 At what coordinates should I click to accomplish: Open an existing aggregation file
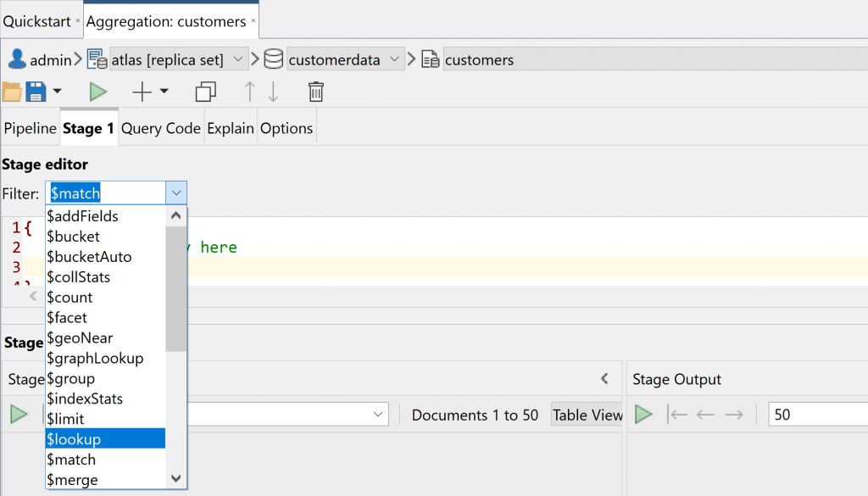click(x=12, y=92)
